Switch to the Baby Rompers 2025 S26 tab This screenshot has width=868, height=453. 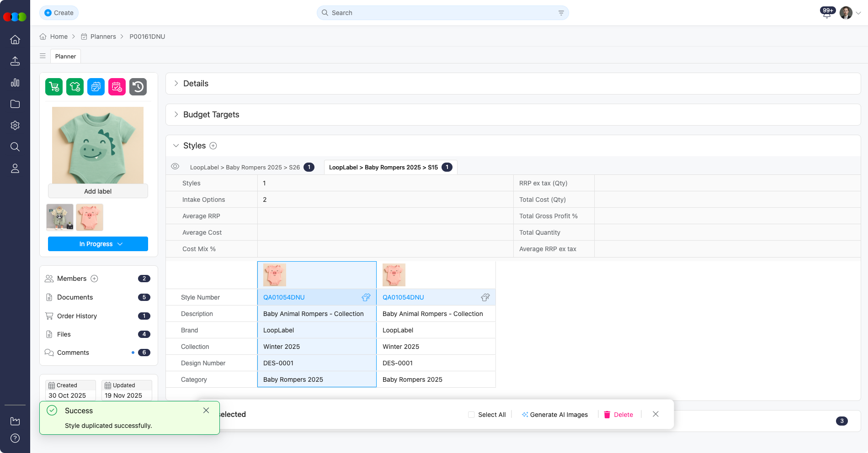[245, 167]
